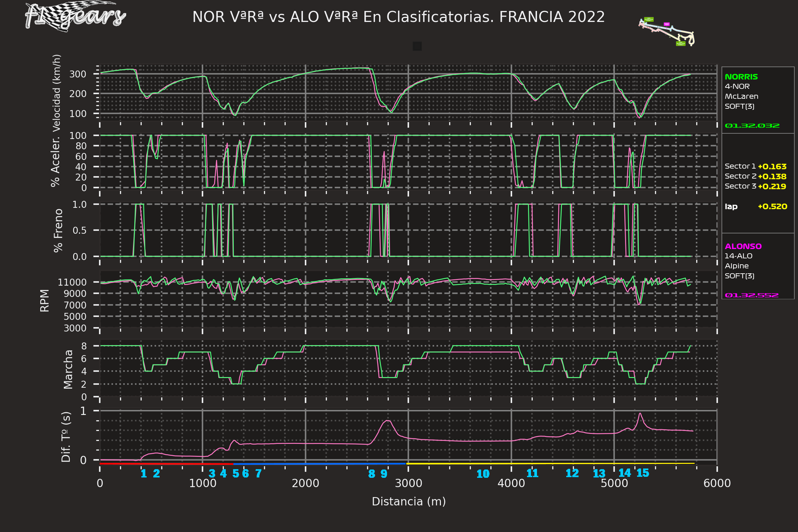The image size is (798, 532).
Task: Click the red sector 1 bar
Action: [166, 464]
